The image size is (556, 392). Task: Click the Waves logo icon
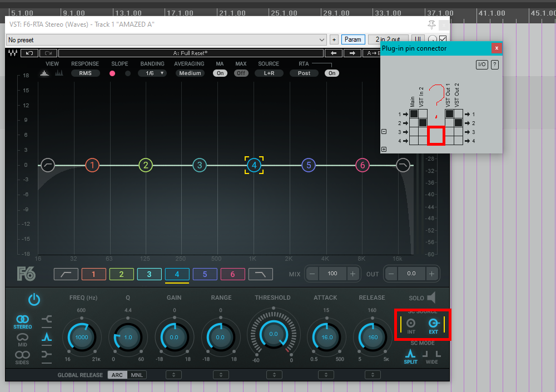coord(13,53)
